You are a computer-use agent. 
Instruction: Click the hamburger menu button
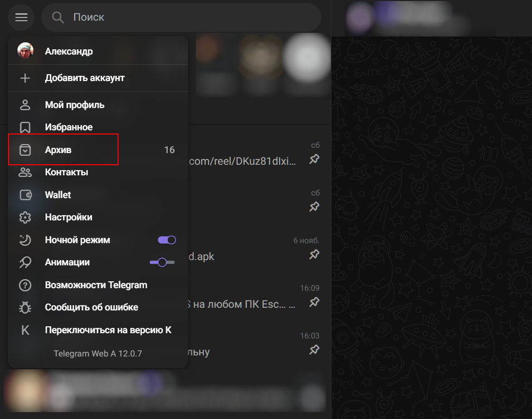click(x=21, y=17)
